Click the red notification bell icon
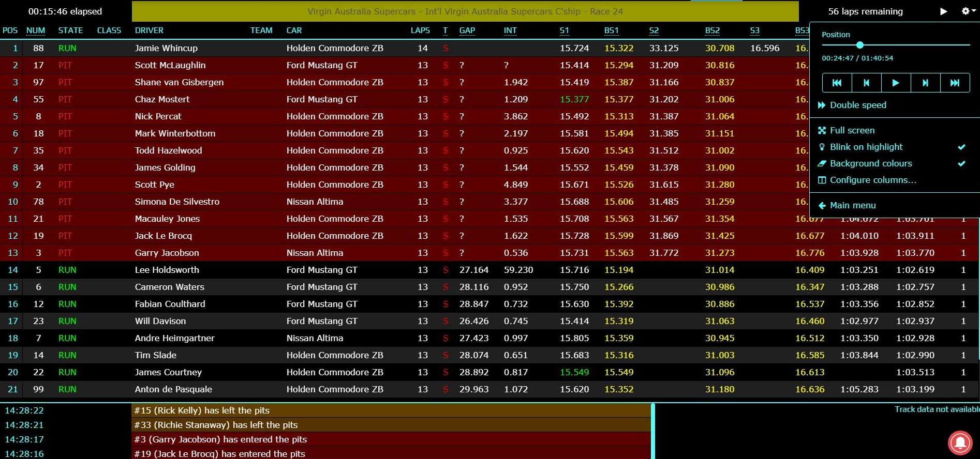This screenshot has width=980, height=459. tap(960, 443)
